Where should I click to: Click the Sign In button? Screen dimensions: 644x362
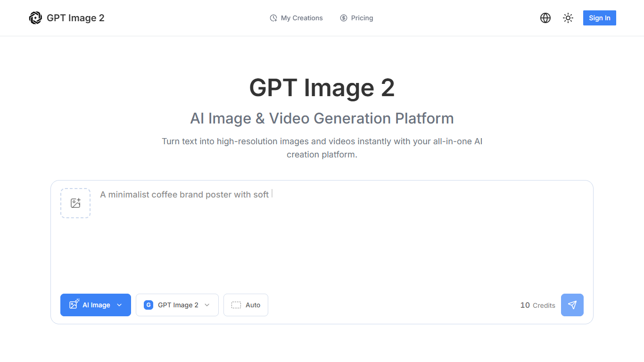[x=600, y=18]
